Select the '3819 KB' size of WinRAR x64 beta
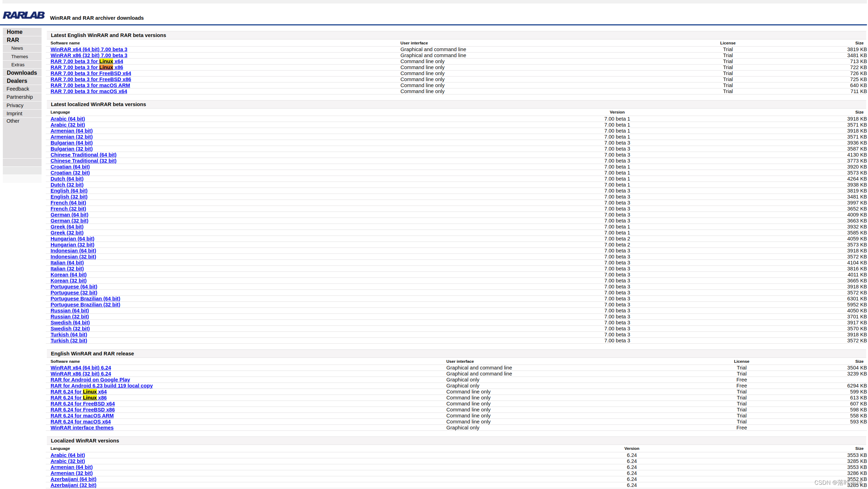Screen dimensions: 868x489 [857, 49]
